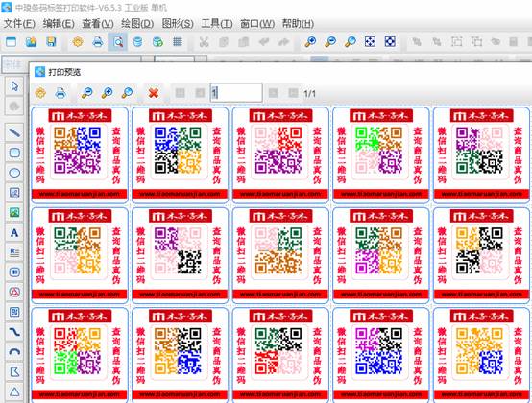The image size is (532, 403).
Task: Select the rounded rectangle tool
Action: coord(14,153)
